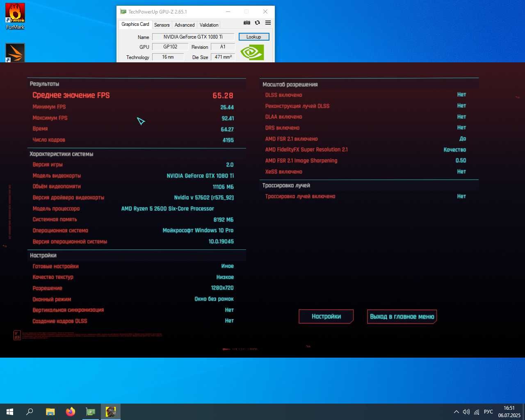Click the driver version Nvidia v 57602 text
The width and height of the screenshot is (525, 420).
coord(204,198)
